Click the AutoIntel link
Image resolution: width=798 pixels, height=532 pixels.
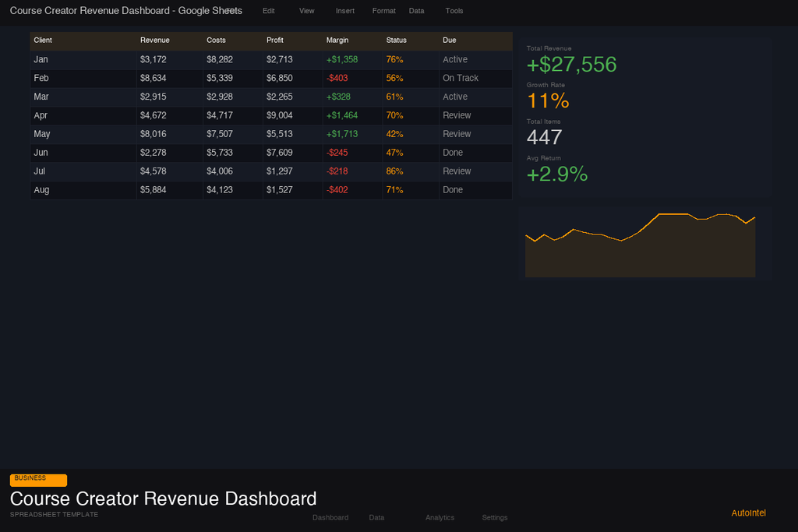(748, 513)
